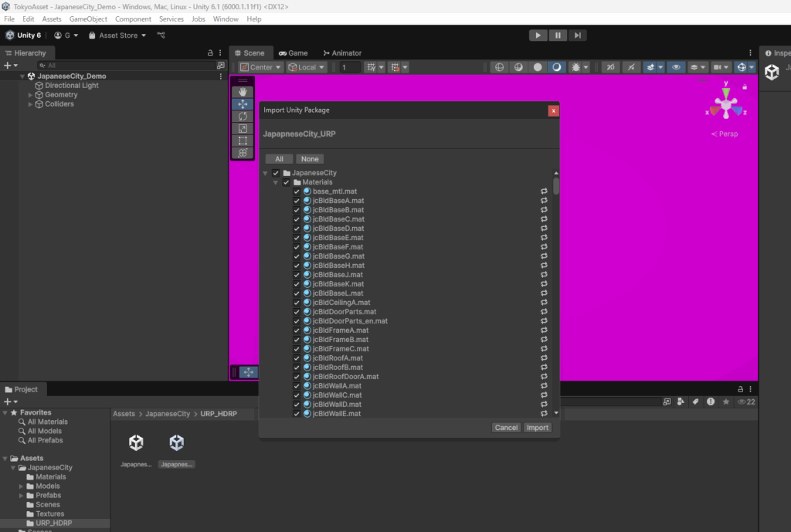The image size is (791, 532).
Task: Open the Assets menu
Action: tap(52, 19)
